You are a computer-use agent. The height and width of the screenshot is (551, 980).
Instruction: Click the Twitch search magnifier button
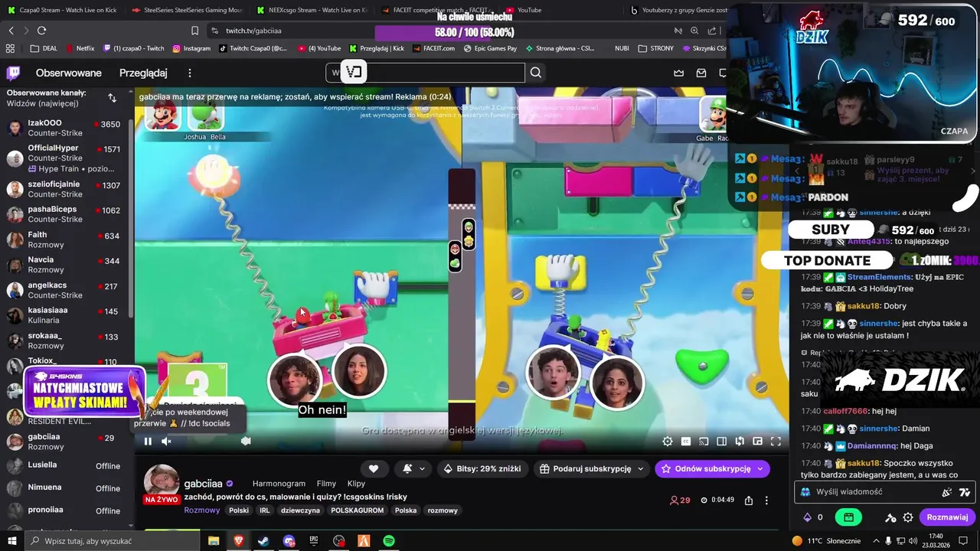pos(536,73)
